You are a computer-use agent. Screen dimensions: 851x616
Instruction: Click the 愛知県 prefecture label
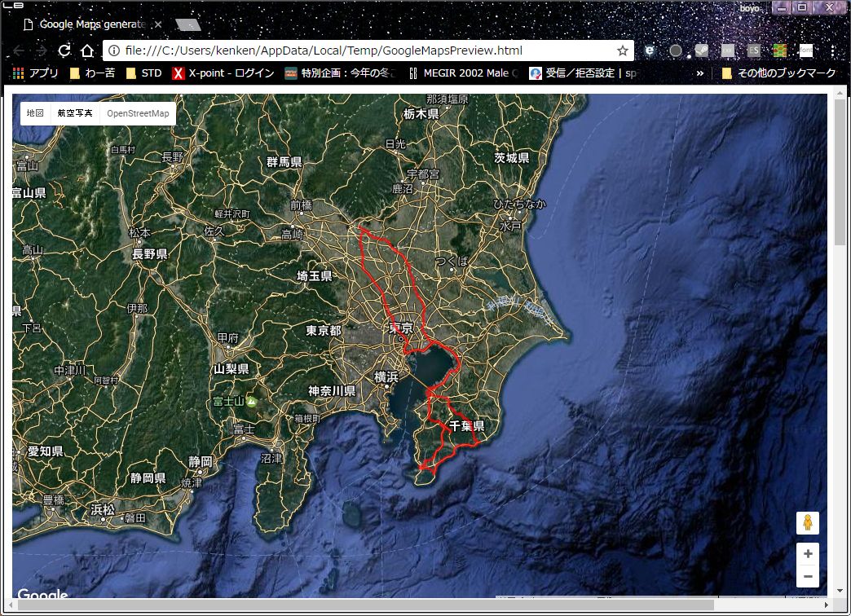pos(46,451)
